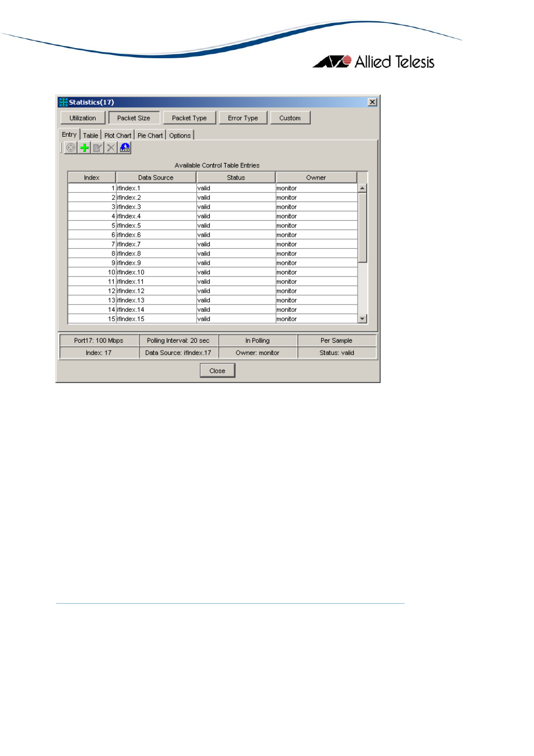The width and height of the screenshot is (534, 756).
Task: Click the Status column header
Action: coord(236,178)
